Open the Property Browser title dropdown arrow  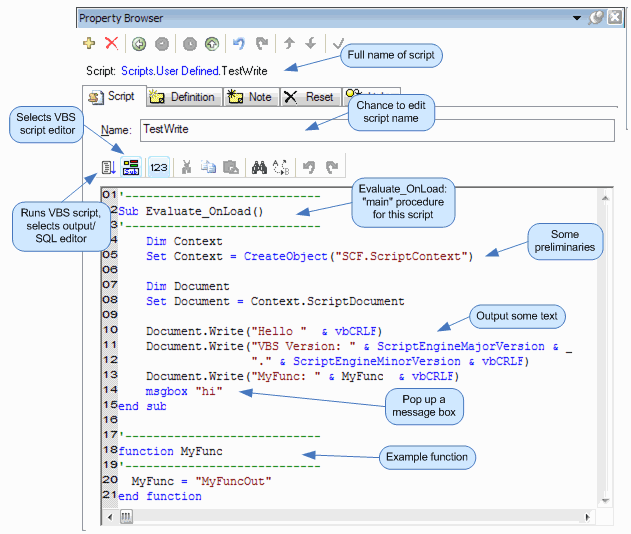point(577,18)
